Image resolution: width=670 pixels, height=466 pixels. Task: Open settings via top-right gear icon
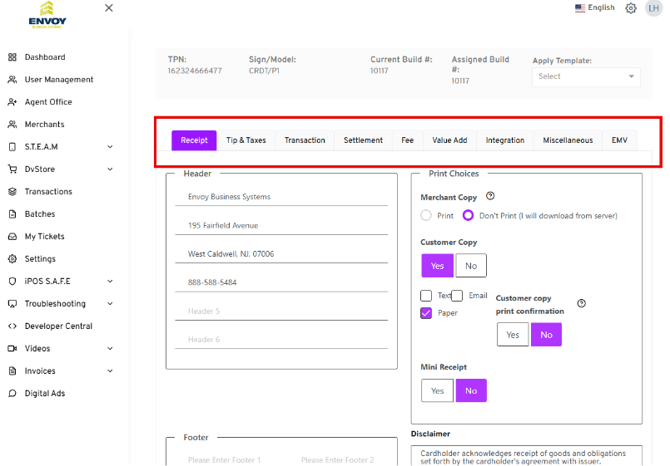pos(631,8)
